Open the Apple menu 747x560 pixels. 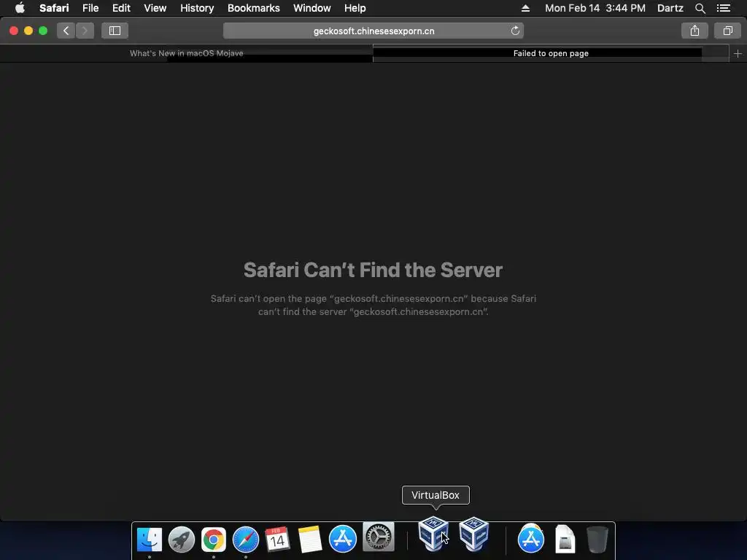click(20, 8)
